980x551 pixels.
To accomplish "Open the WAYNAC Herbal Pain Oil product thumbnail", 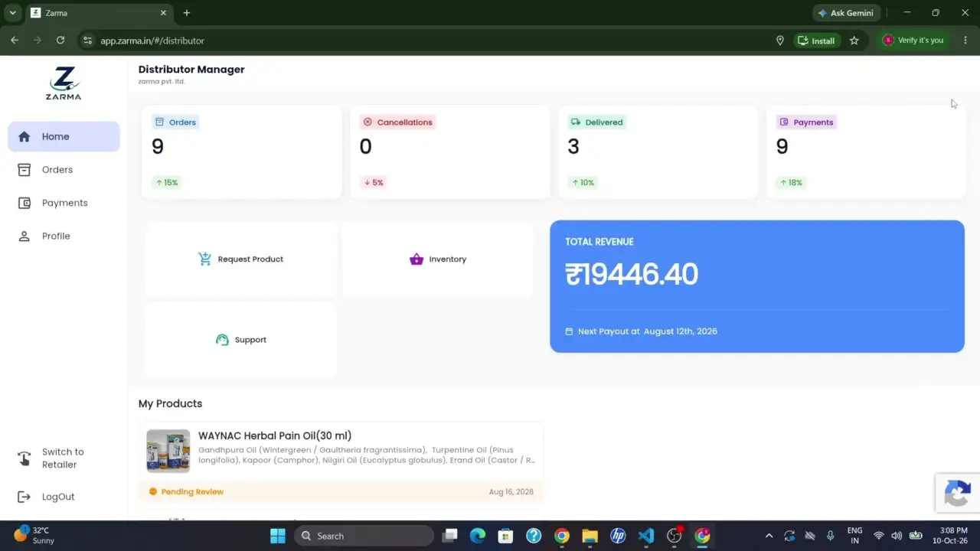I will coord(168,451).
